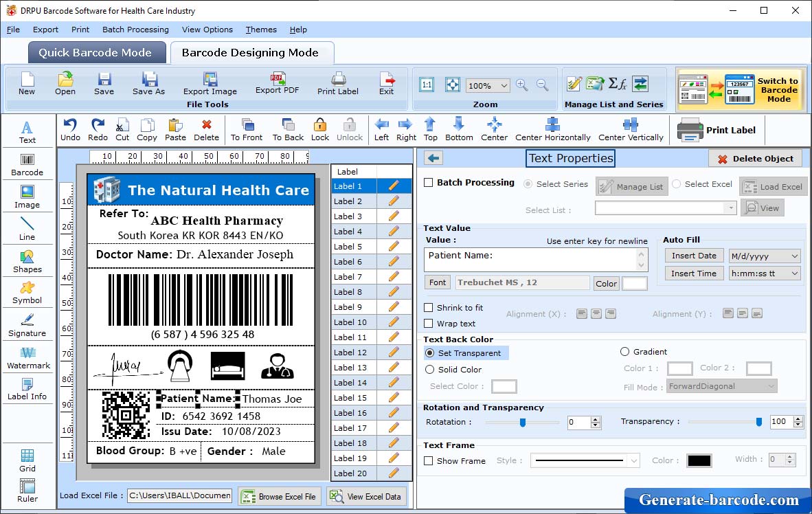Insert a Watermark on the label
The image size is (812, 514).
pos(27,357)
